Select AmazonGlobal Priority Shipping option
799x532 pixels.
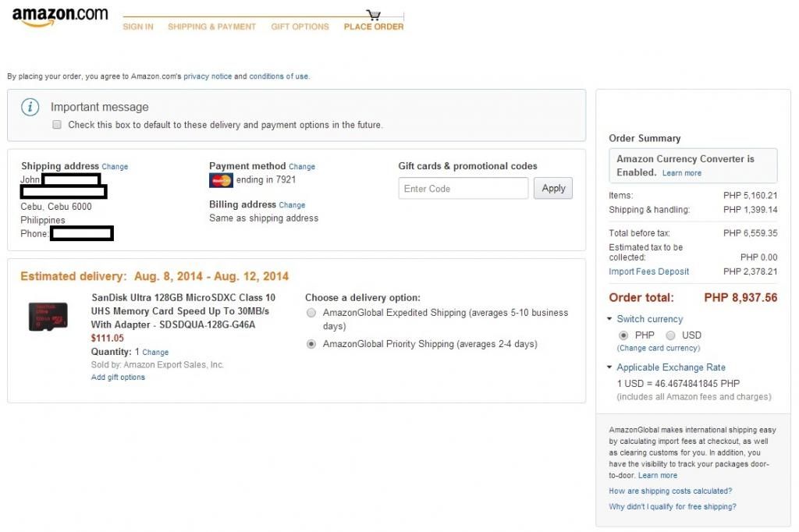[311, 344]
